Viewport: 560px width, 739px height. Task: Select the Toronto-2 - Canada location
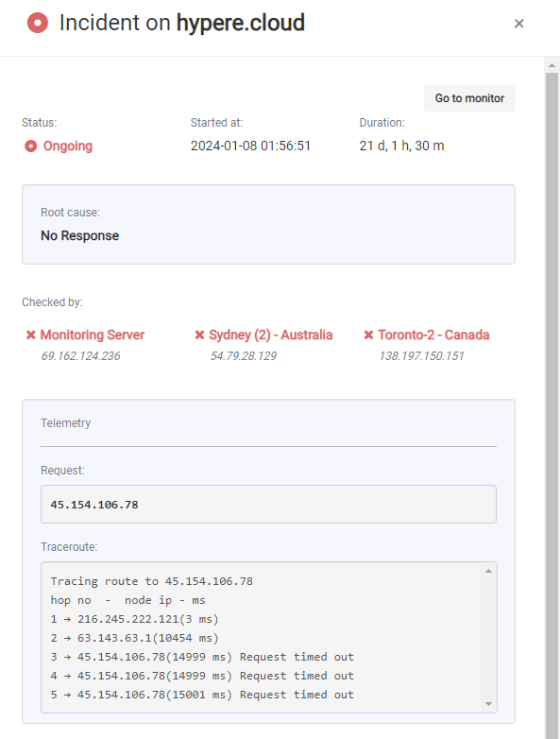pyautogui.click(x=433, y=335)
